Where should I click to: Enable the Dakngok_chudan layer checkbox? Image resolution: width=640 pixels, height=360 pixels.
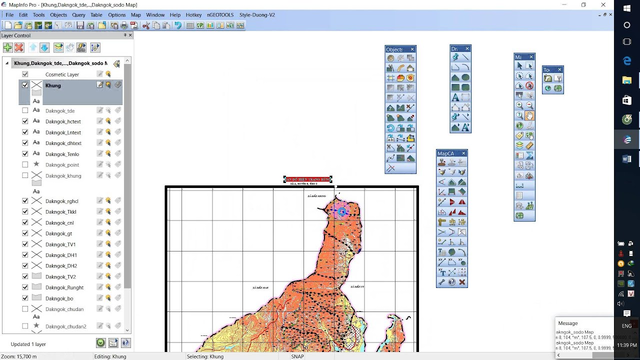click(x=25, y=309)
